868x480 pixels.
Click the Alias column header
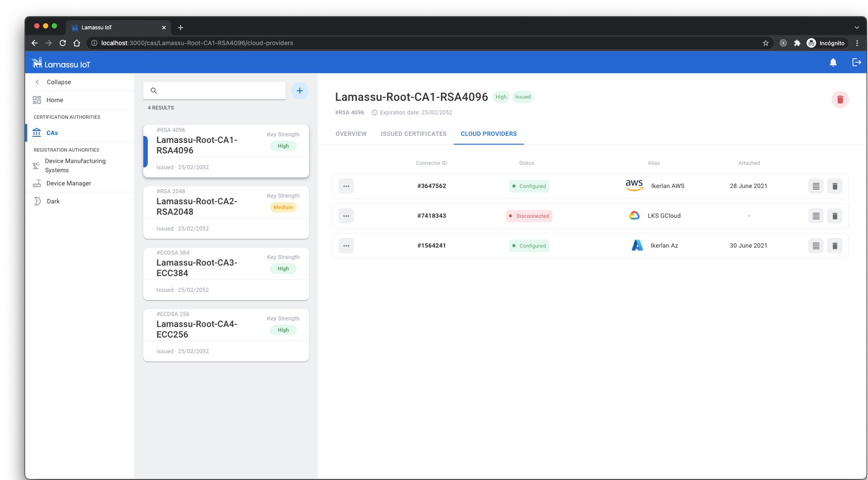[x=653, y=163]
